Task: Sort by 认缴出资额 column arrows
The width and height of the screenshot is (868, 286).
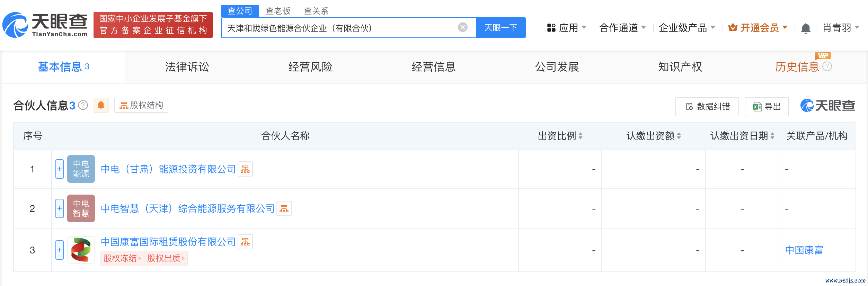Action: (679, 136)
